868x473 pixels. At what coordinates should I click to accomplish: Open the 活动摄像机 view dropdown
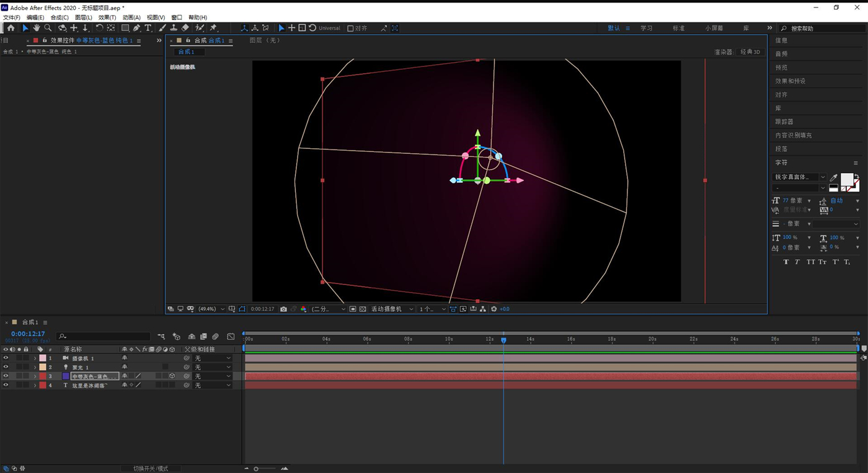pyautogui.click(x=392, y=309)
